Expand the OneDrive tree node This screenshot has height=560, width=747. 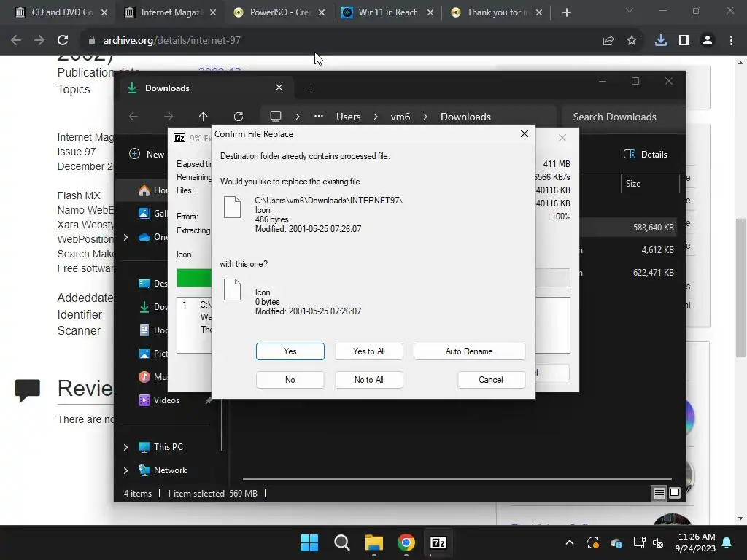tap(125, 237)
